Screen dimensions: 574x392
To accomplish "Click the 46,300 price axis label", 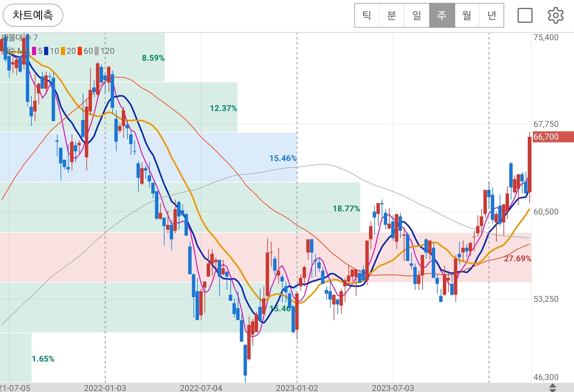I will tap(546, 377).
